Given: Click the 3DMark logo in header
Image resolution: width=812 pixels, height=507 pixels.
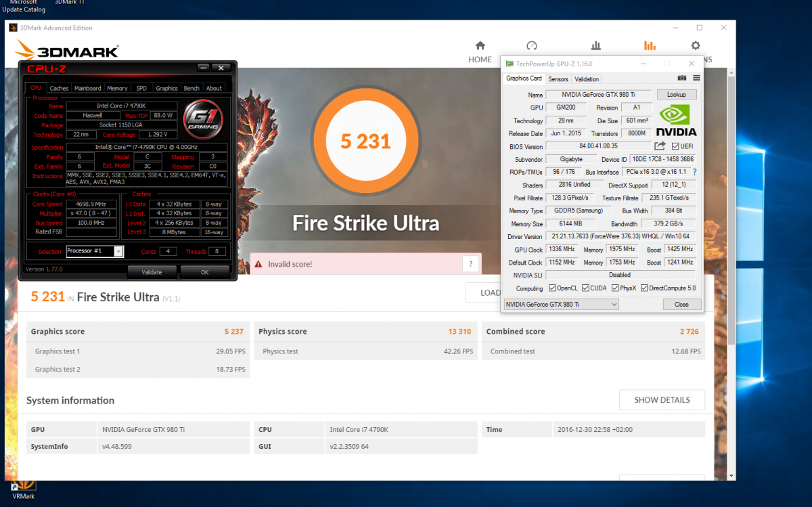Looking at the screenshot, I should [66, 51].
